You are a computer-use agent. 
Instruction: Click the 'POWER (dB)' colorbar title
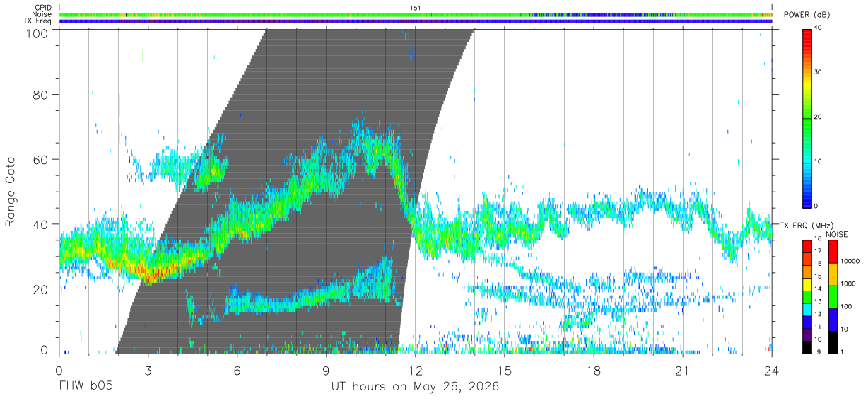pos(807,15)
